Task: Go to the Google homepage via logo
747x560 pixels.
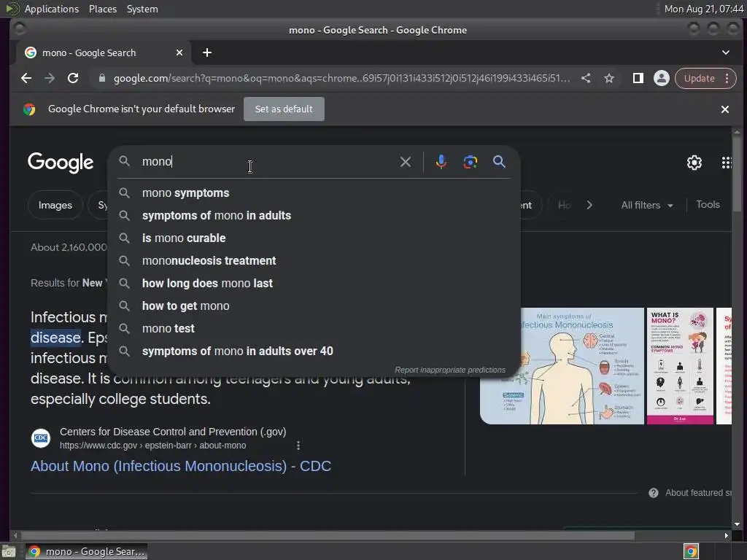Action: click(x=61, y=163)
